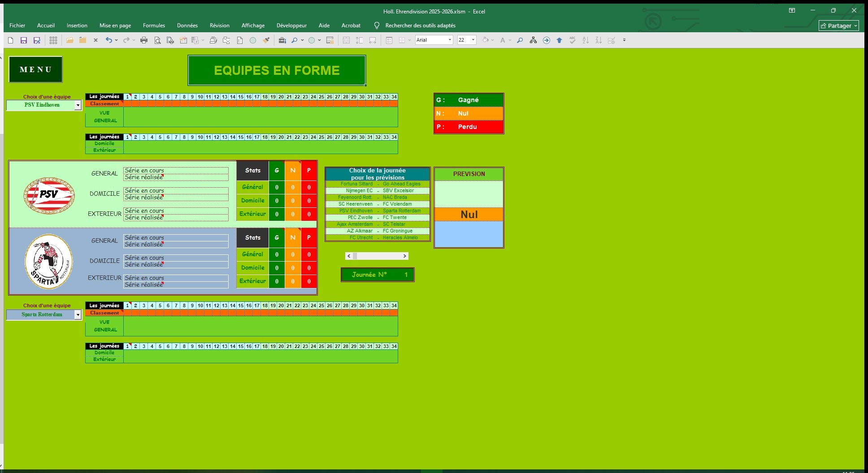Click the Undo arrow icon
868x473 pixels.
tap(108, 40)
